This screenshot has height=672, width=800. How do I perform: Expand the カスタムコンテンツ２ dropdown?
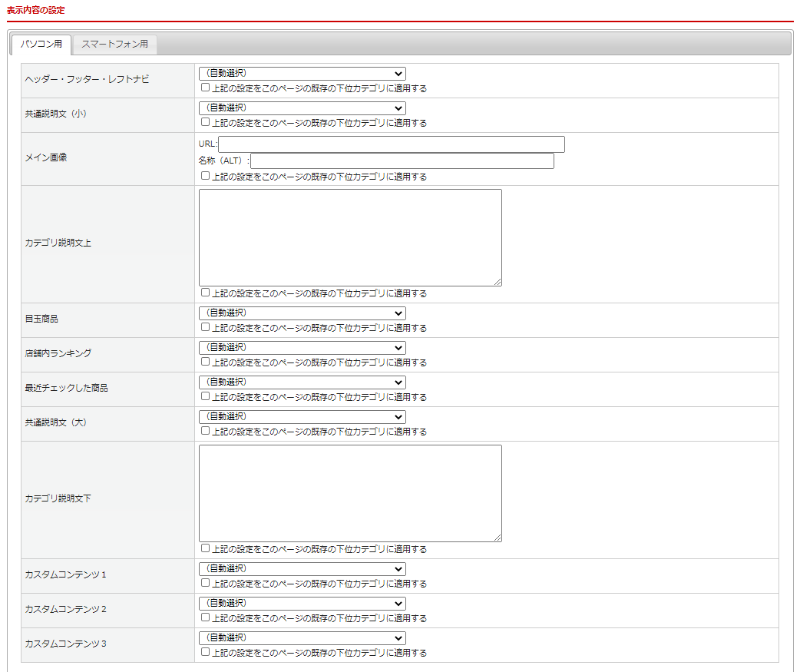[x=302, y=604]
